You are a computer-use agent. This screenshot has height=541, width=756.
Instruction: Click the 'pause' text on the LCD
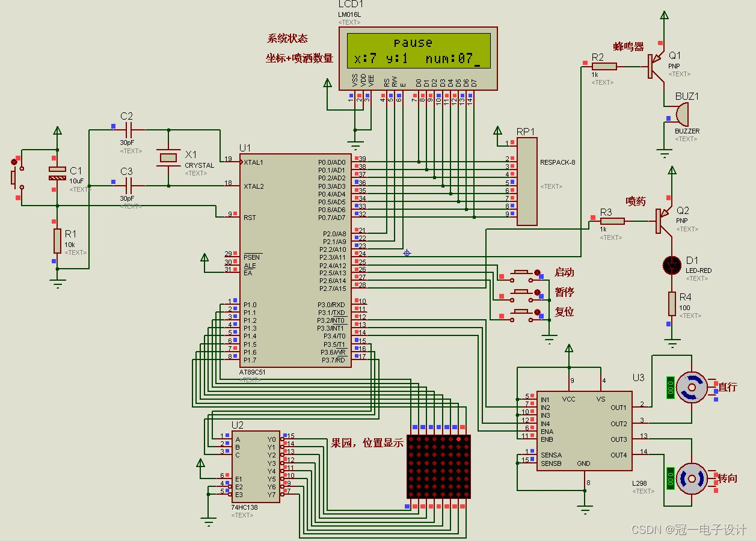coord(413,43)
